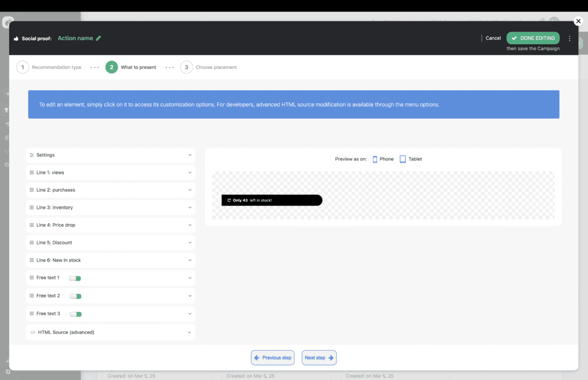Image resolution: width=588 pixels, height=380 pixels.
Task: Toggle the Free text 1 switch
Action: pyautogui.click(x=75, y=278)
